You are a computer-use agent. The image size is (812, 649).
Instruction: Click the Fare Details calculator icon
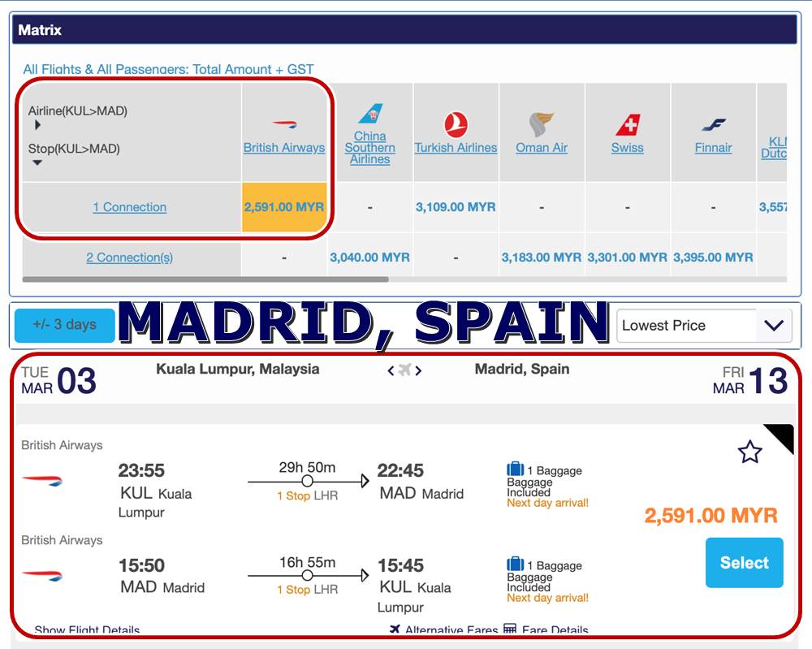(510, 629)
